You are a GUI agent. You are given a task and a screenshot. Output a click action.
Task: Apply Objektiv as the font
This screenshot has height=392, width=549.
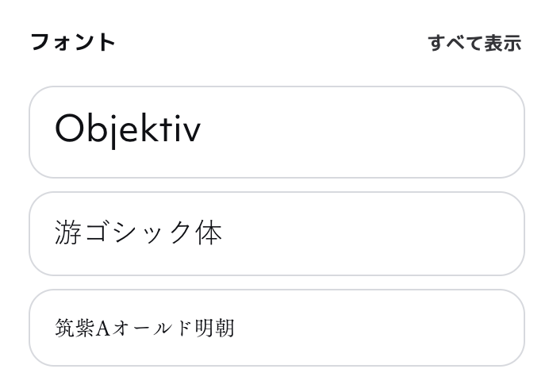[276, 132]
